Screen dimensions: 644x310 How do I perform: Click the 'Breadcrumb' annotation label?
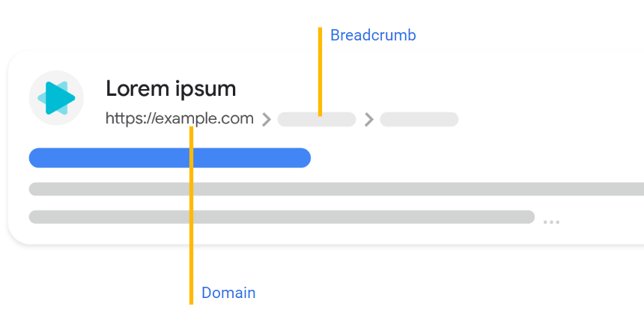pos(373,35)
